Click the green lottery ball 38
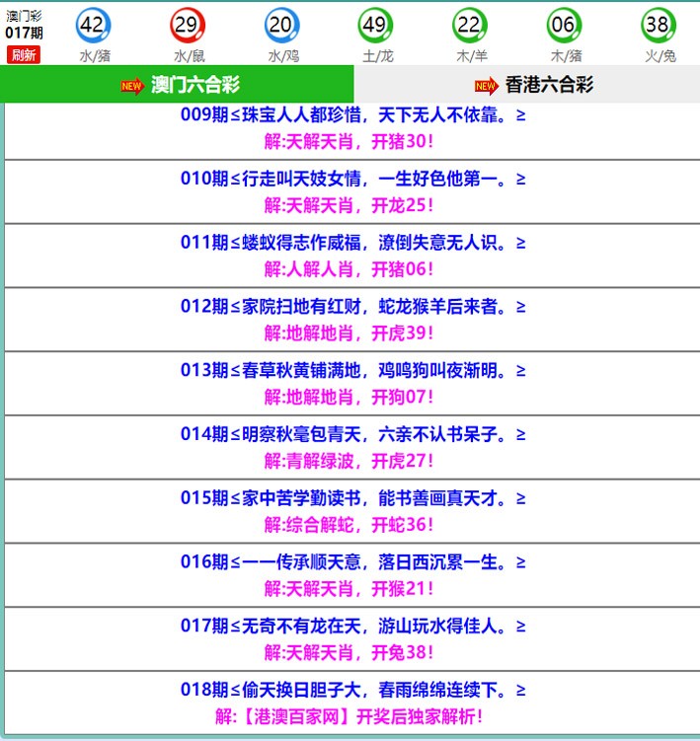The height and width of the screenshot is (741, 700). coord(658,24)
